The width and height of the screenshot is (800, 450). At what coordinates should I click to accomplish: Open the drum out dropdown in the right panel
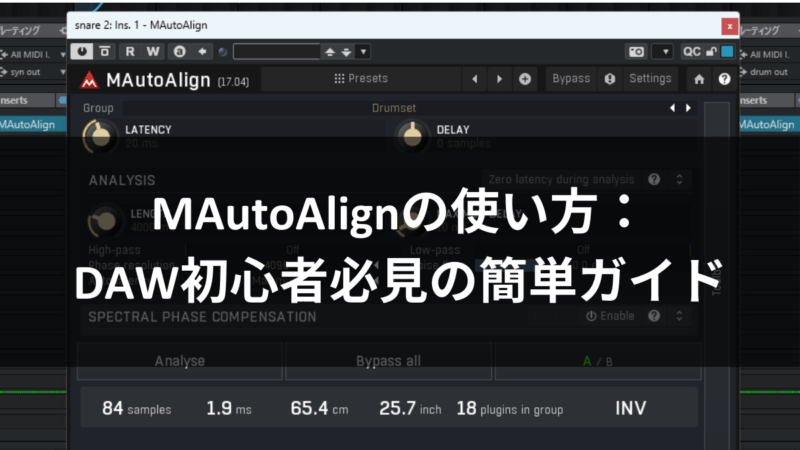[769, 72]
